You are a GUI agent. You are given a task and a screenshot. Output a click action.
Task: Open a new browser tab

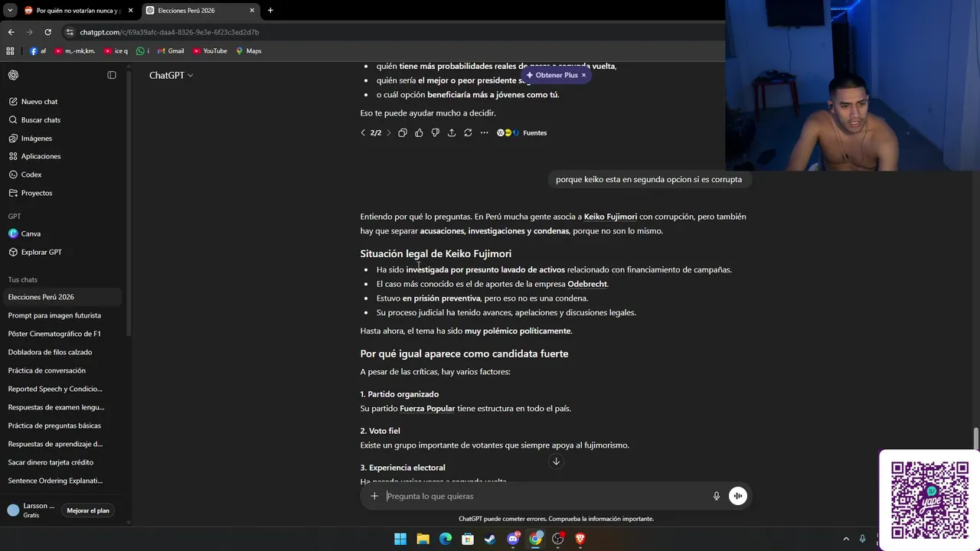coord(270,11)
